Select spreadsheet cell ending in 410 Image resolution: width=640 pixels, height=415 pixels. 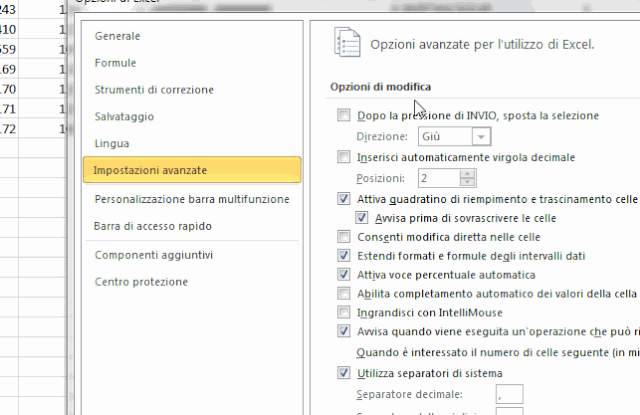click(x=9, y=29)
